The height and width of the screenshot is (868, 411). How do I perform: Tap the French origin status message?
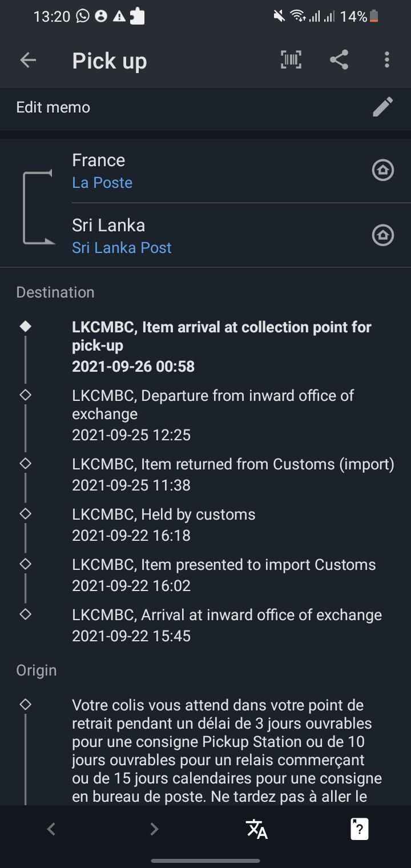click(x=227, y=751)
